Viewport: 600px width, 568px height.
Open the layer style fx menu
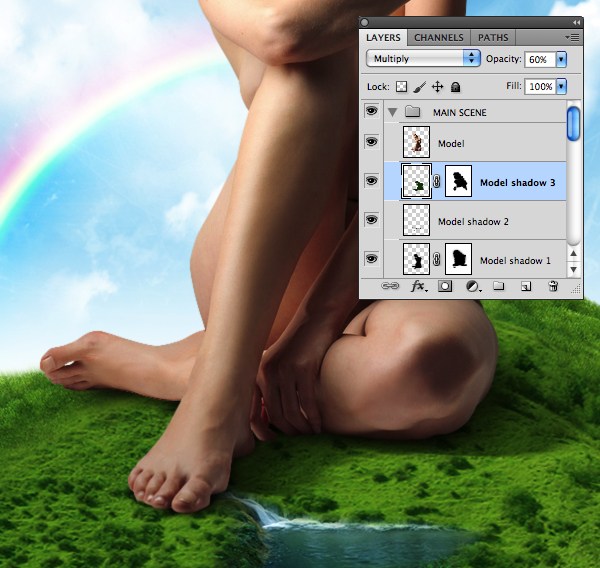[419, 286]
